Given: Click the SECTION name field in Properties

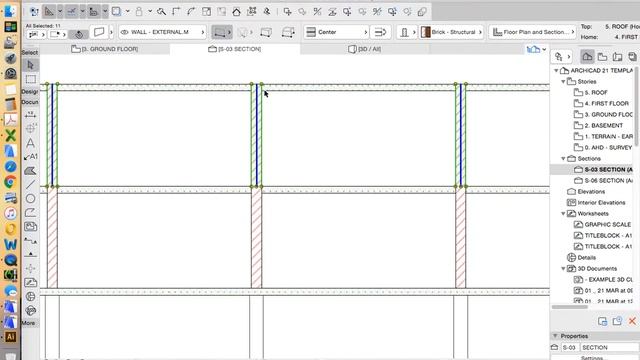Looking at the screenshot, I should click(x=610, y=347).
